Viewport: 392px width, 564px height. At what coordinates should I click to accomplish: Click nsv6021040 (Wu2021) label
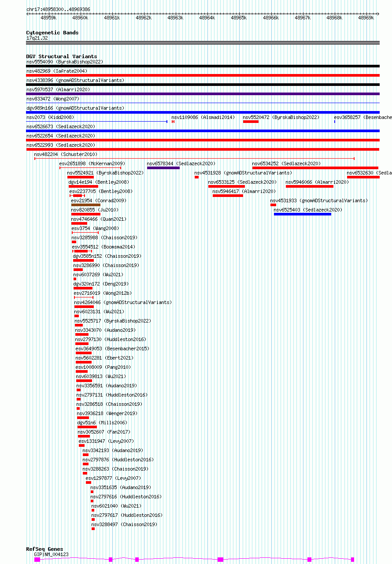coord(117,506)
